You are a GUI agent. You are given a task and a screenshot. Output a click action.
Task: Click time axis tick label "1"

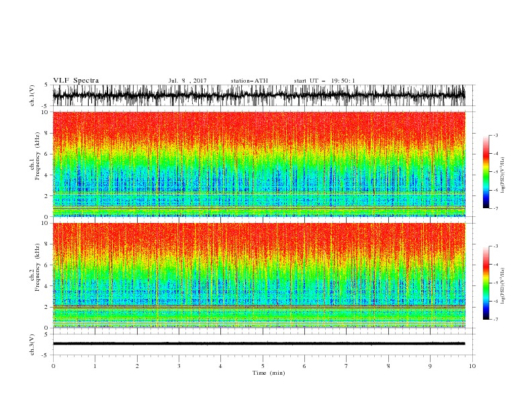[95, 366]
